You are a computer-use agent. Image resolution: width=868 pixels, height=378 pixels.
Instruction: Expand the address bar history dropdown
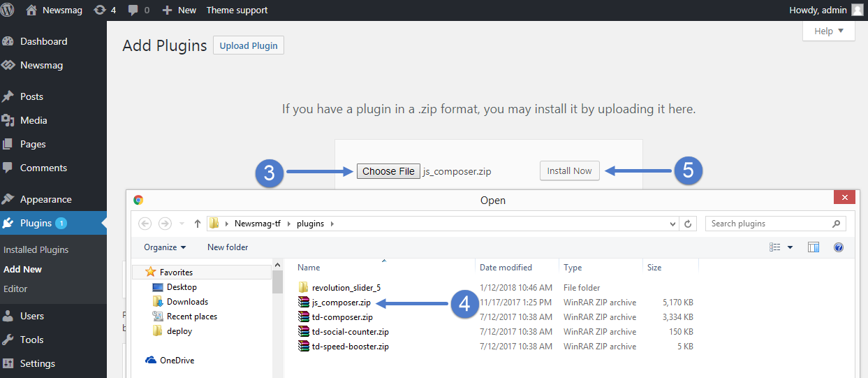tap(673, 224)
